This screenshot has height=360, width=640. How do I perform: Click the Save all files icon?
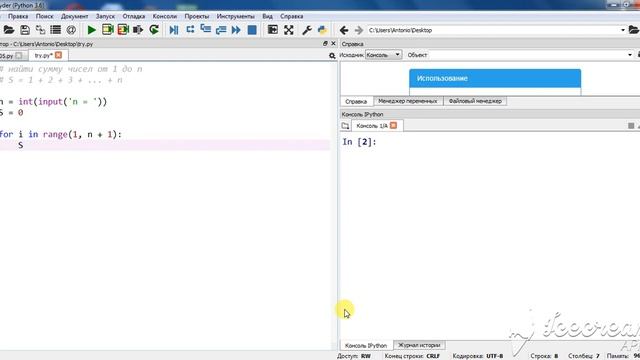pos(40,30)
